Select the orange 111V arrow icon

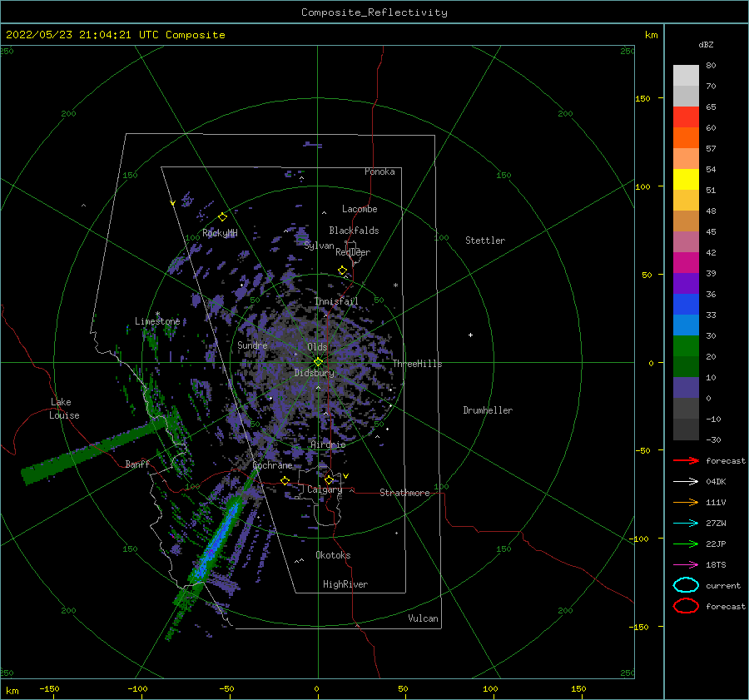686,502
